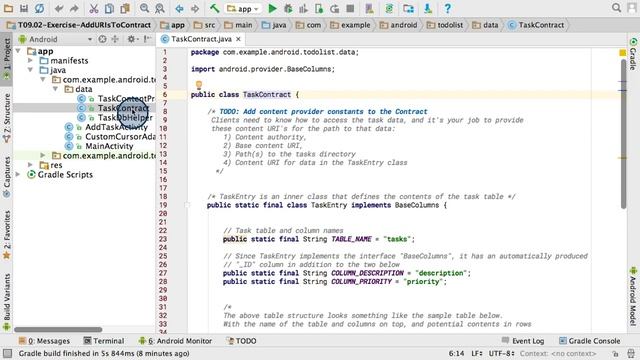
Task: Collapse the app module node
Action: pos(18,51)
